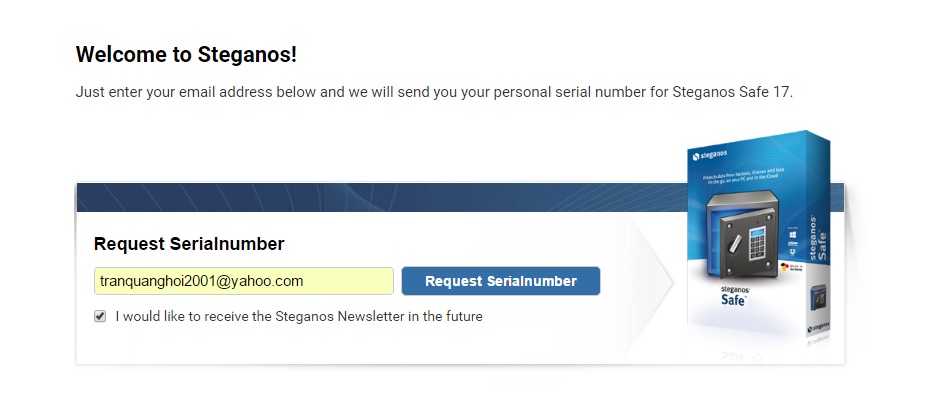
Task: Uncheck the Steganos Newsletter checkbox
Action: 100,316
